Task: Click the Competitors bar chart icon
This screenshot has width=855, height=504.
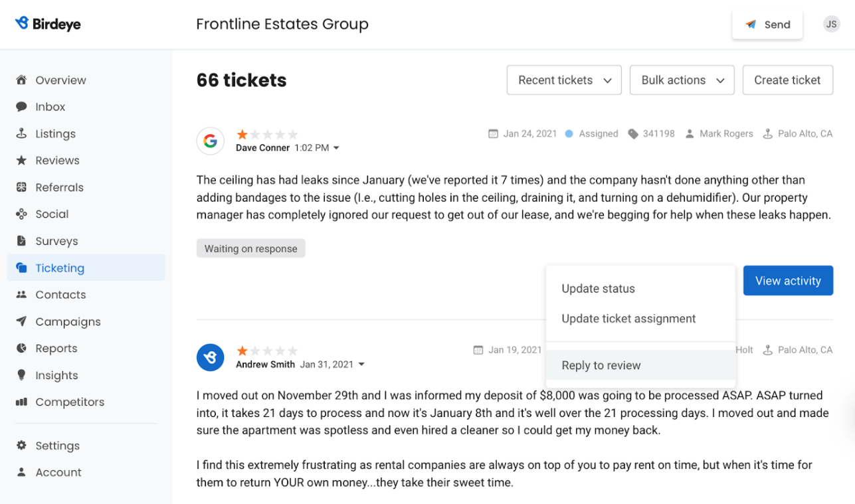Action: click(x=21, y=402)
